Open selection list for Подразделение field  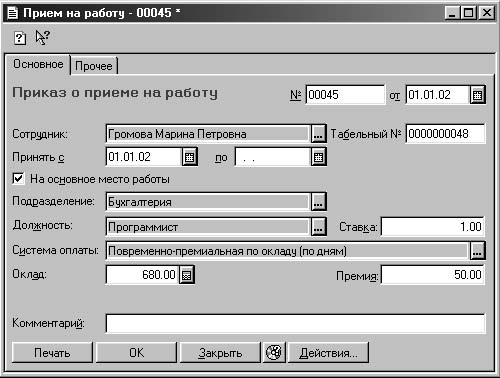tap(318, 202)
